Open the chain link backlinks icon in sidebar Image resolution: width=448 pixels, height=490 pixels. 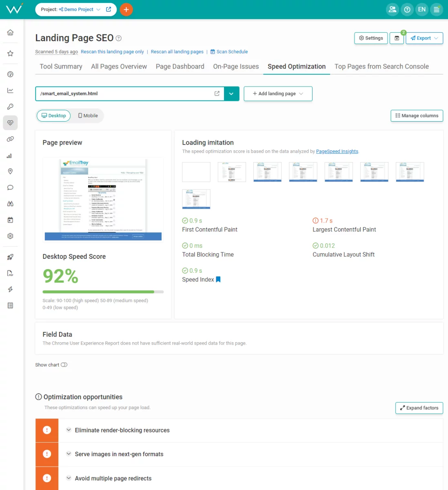[10, 139]
